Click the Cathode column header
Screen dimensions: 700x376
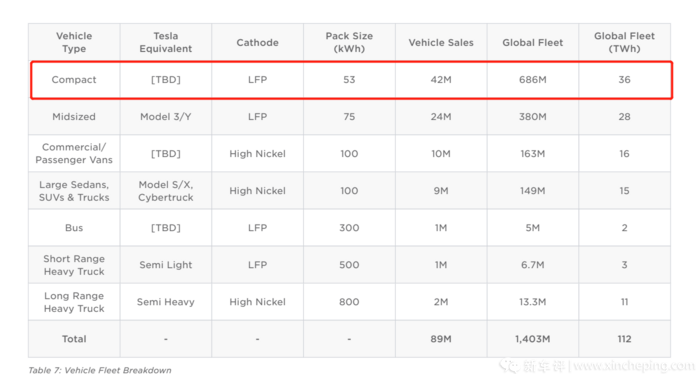point(258,42)
